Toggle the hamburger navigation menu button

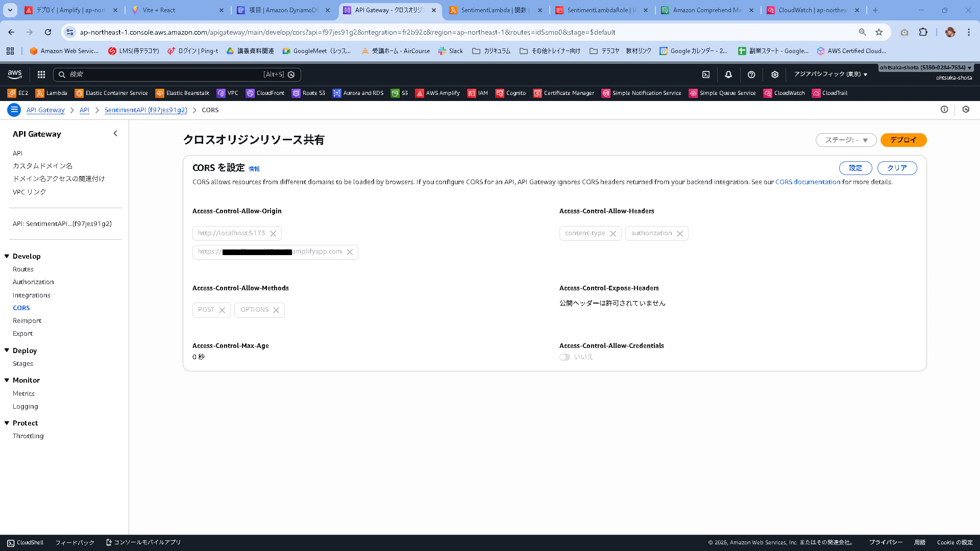(x=14, y=110)
